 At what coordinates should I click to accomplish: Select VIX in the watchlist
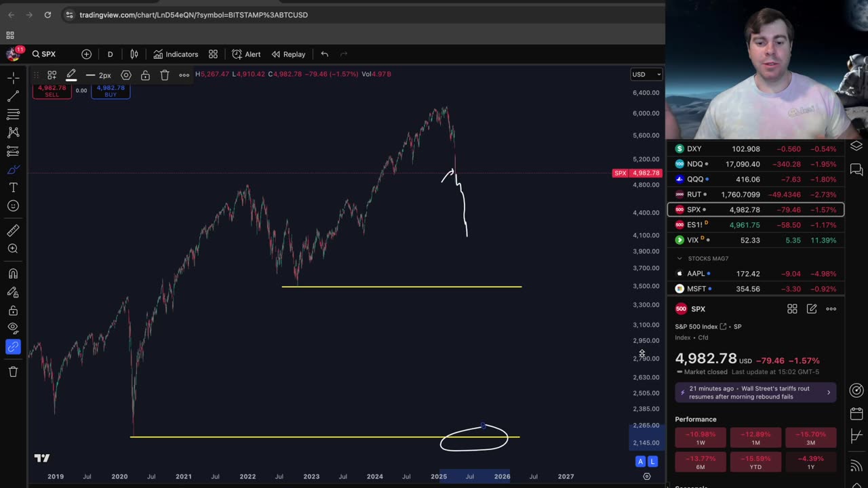click(755, 240)
